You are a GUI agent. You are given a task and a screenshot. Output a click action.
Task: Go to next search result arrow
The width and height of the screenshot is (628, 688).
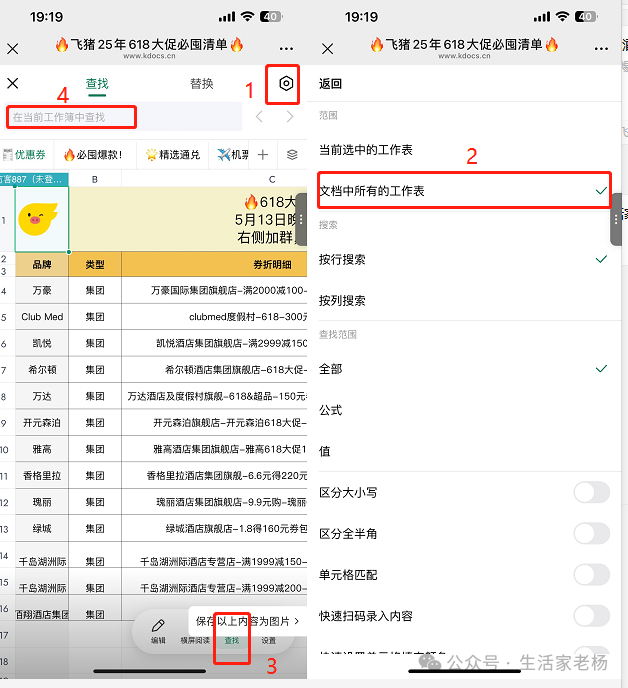click(x=290, y=117)
